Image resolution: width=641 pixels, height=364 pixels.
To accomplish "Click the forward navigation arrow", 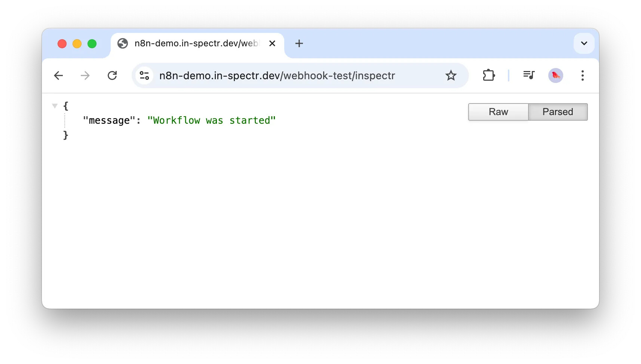I will pos(85,76).
